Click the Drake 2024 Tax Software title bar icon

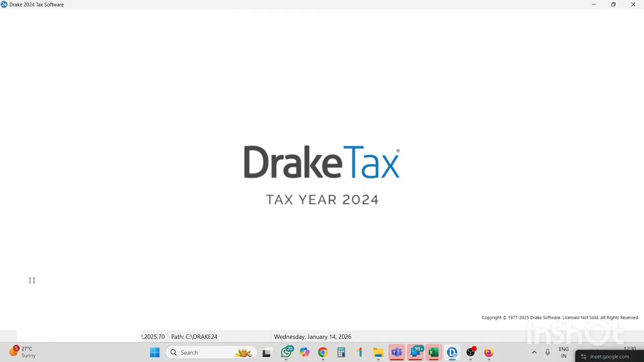[x=4, y=5]
